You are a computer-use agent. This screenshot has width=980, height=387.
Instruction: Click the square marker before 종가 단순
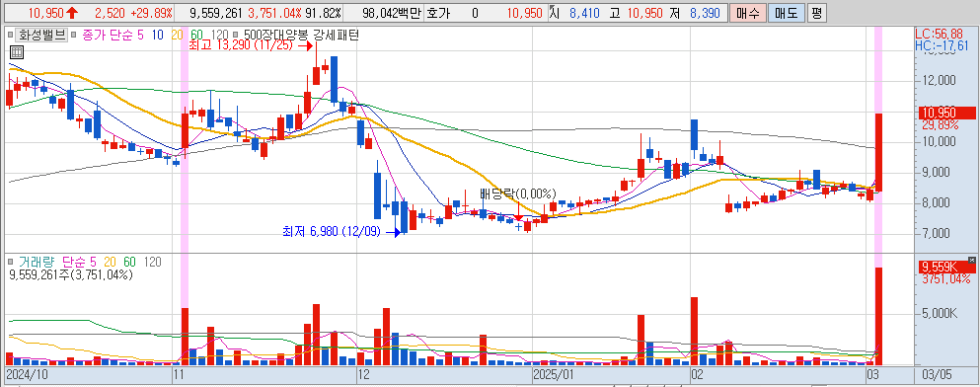click(x=74, y=35)
